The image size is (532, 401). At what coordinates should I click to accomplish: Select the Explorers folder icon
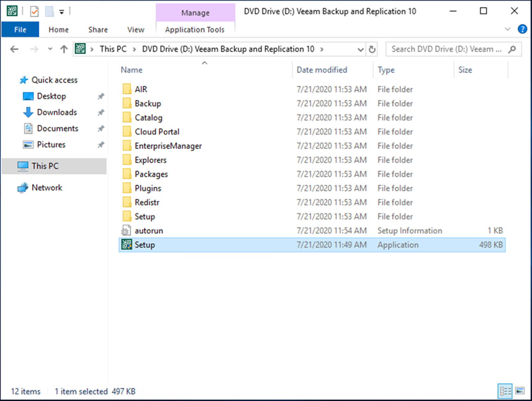coord(127,160)
